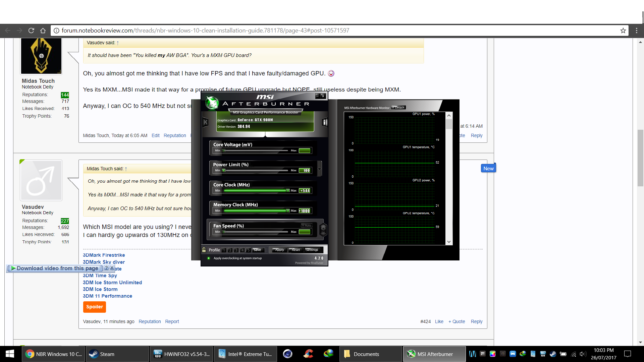Click the New posts indicator button
644x362 pixels.
[x=488, y=168]
